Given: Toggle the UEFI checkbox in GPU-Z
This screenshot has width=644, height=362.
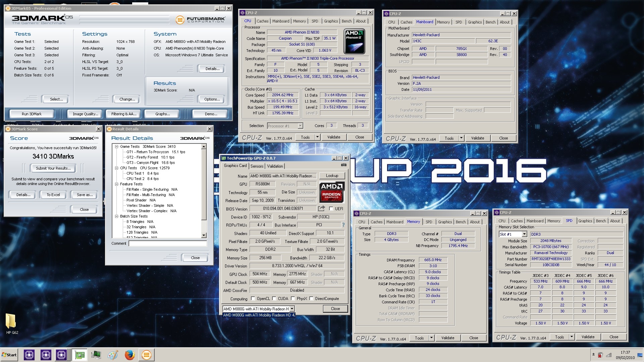Looking at the screenshot, I should [x=331, y=208].
